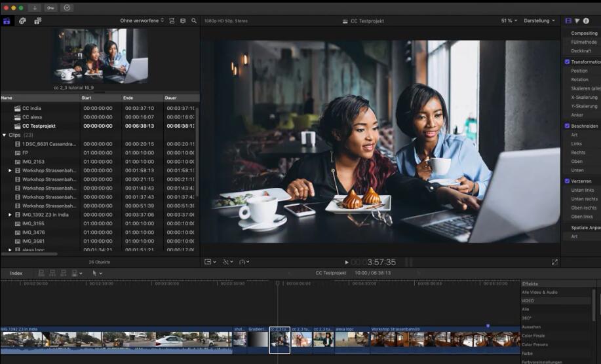Image resolution: width=601 pixels, height=364 pixels.
Task: Click the overwrite clip icon
Action: tap(75, 273)
